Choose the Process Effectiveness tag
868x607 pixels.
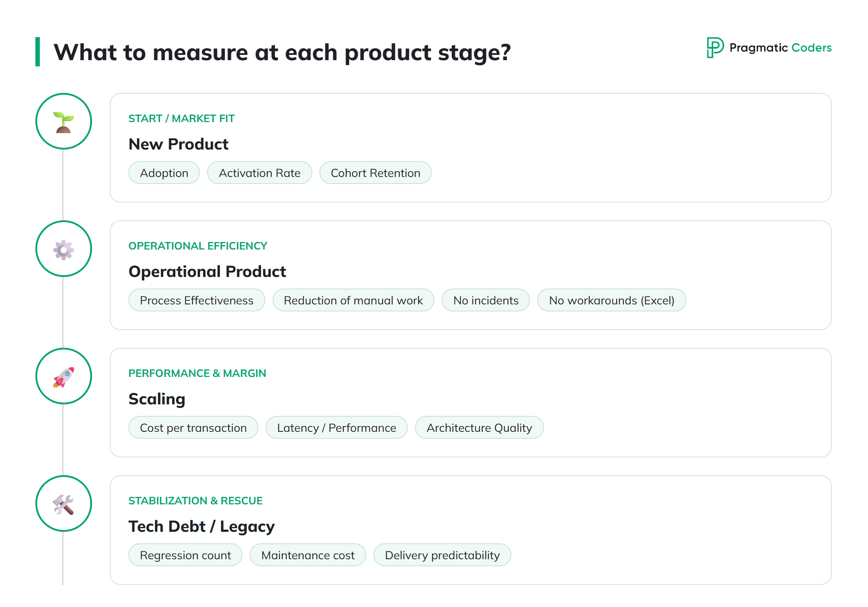pos(197,300)
